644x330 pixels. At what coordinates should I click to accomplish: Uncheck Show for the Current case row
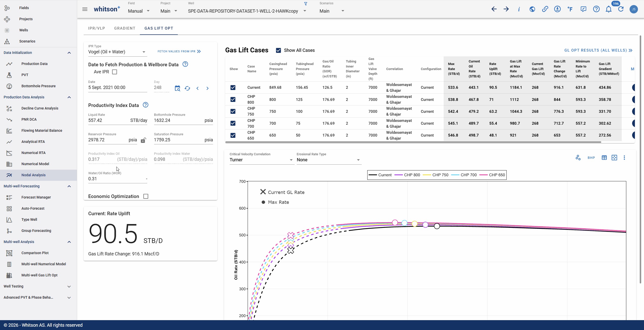pos(233,87)
